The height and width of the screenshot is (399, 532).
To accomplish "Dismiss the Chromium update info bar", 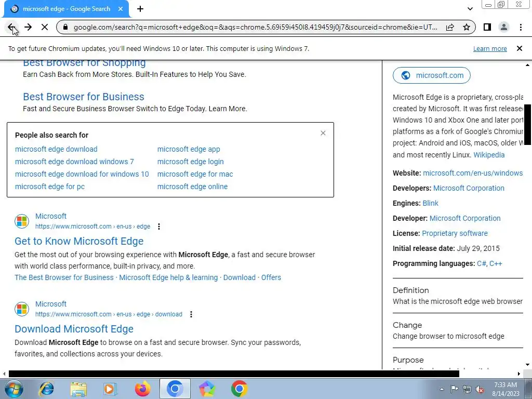I will (520, 48).
